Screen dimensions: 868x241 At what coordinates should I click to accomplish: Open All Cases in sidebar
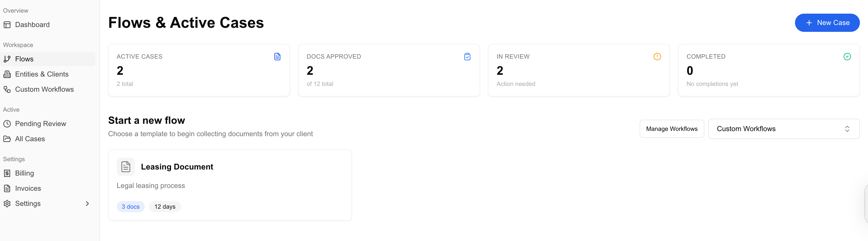pos(48,139)
